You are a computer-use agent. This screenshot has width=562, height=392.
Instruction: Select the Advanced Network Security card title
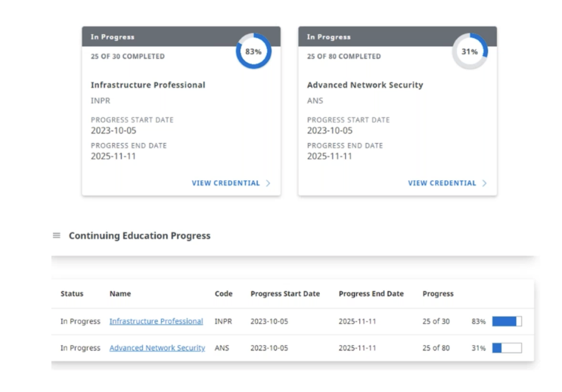tap(365, 86)
